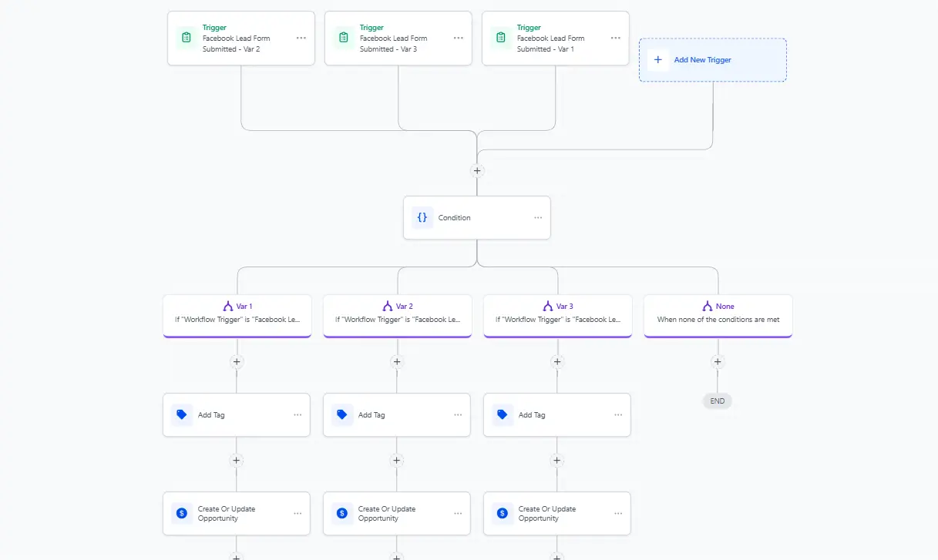Add a step below the None branch

click(x=718, y=362)
